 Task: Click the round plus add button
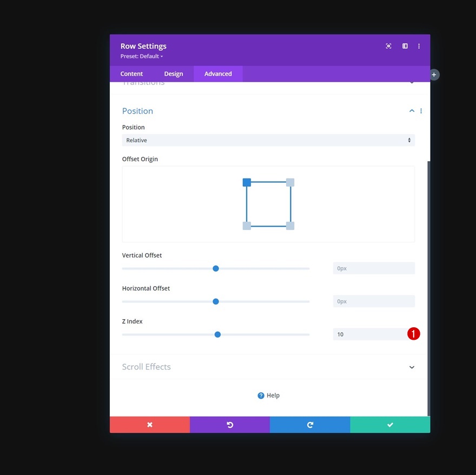click(434, 75)
